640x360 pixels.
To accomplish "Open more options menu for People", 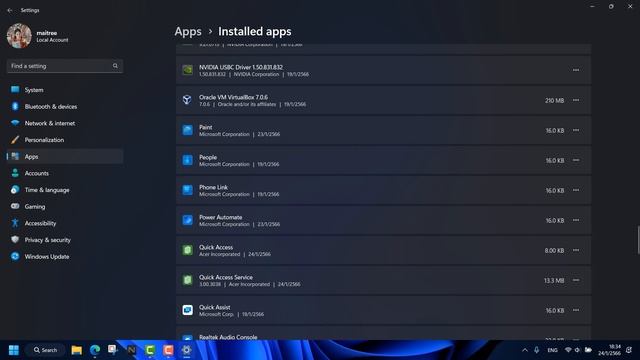I will (x=576, y=160).
